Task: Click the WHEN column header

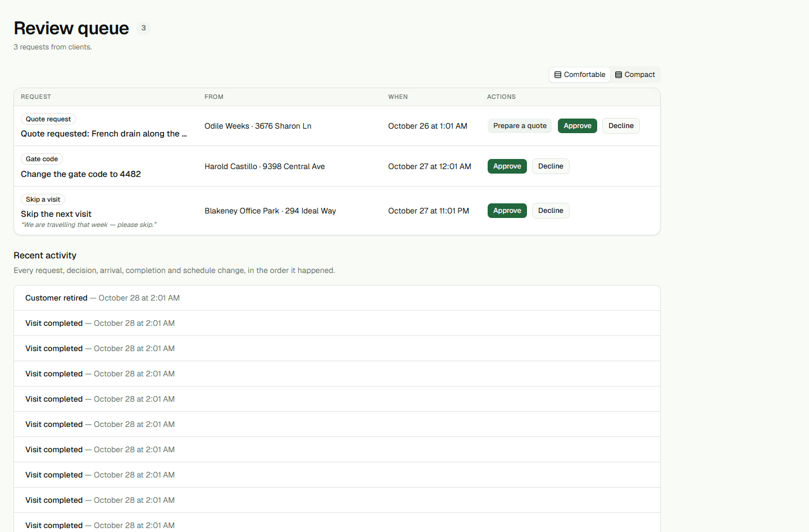Action: coord(398,97)
